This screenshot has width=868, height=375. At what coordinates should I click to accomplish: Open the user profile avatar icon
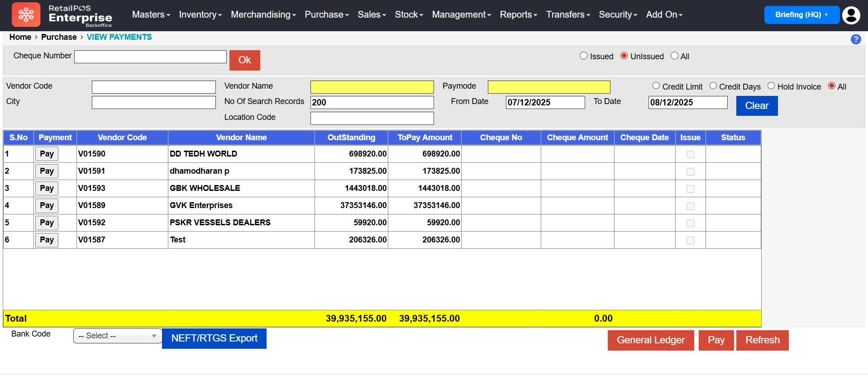(851, 15)
